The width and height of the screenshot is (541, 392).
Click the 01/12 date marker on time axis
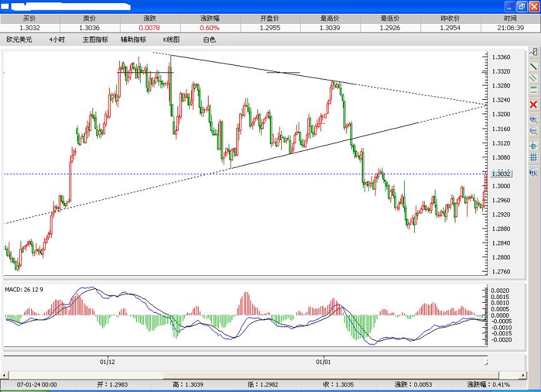pyautogui.click(x=107, y=362)
